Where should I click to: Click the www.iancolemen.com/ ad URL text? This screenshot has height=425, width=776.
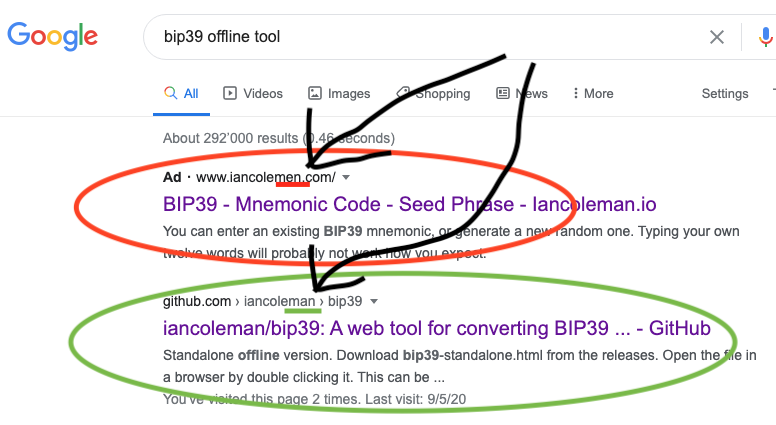(x=266, y=177)
